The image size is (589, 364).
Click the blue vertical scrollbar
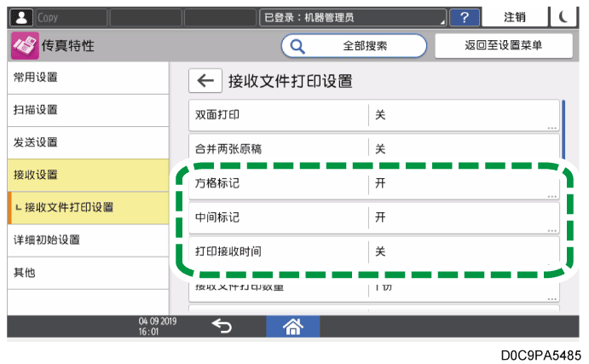[x=563, y=130]
